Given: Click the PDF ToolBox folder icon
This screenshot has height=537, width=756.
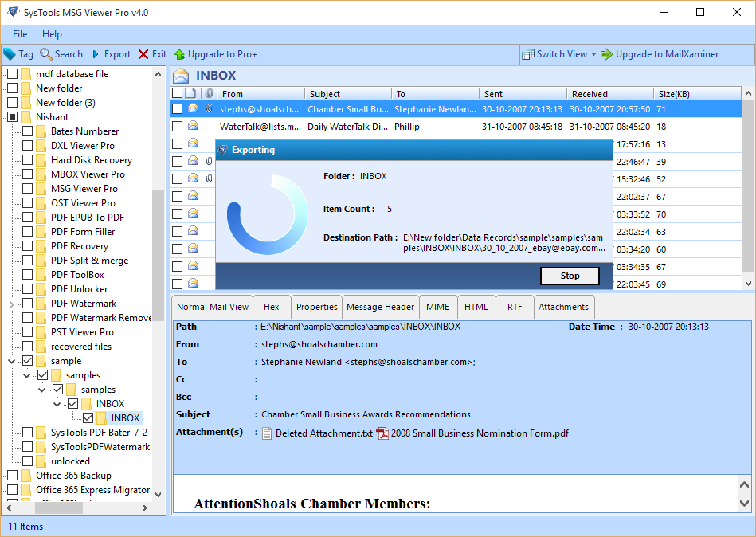Looking at the screenshot, I should 41,275.
